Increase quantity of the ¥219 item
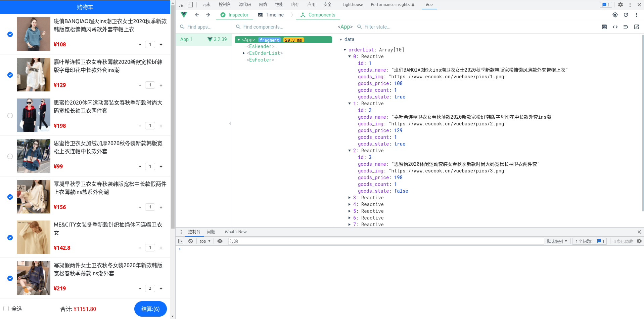644x319 pixels. coord(161,288)
